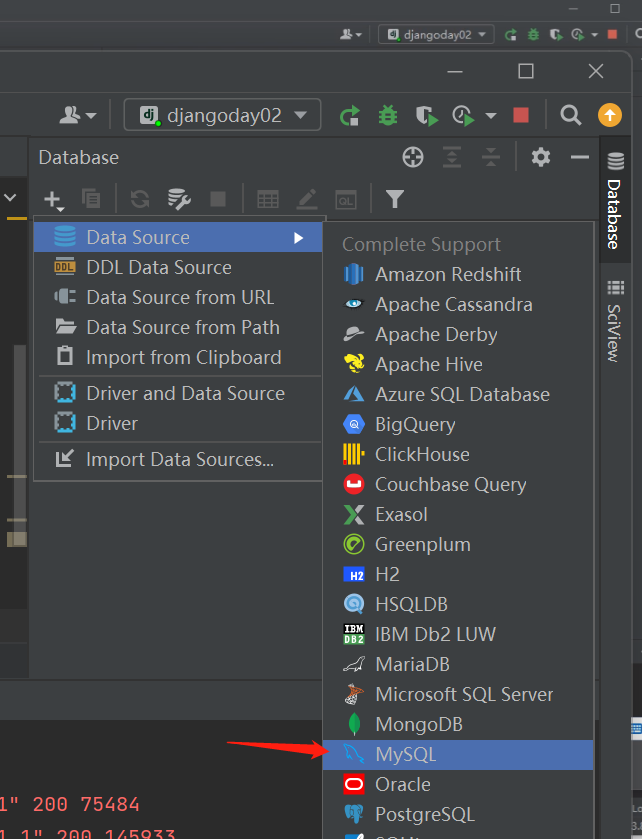642x839 pixels.
Task: Stop the running process red square
Action: point(520,115)
